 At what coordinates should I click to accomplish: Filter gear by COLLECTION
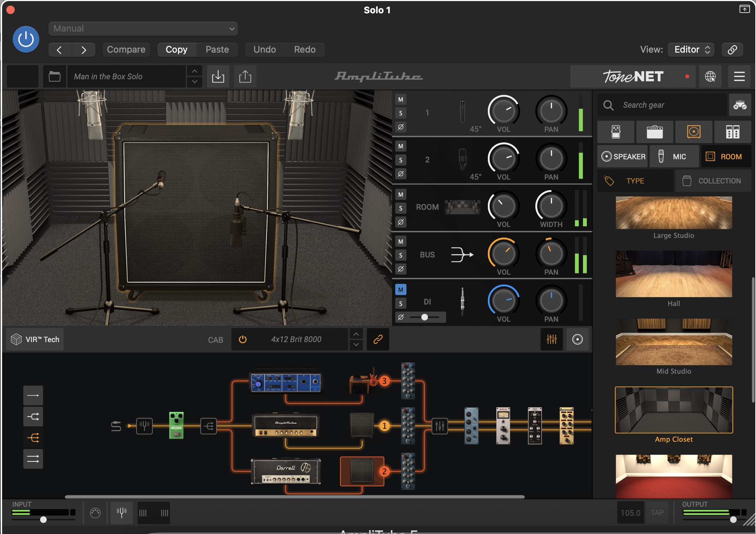(x=713, y=181)
